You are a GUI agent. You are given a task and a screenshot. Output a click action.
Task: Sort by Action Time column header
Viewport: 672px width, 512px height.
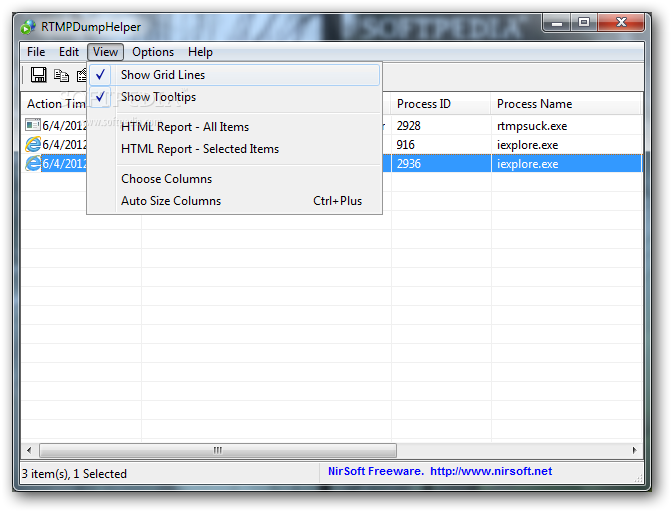pyautogui.click(x=54, y=104)
